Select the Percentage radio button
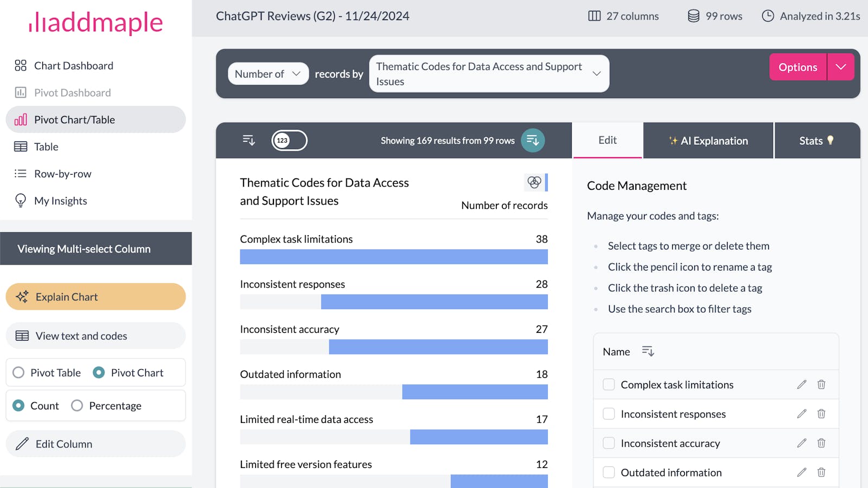This screenshot has width=868, height=488. tap(77, 406)
